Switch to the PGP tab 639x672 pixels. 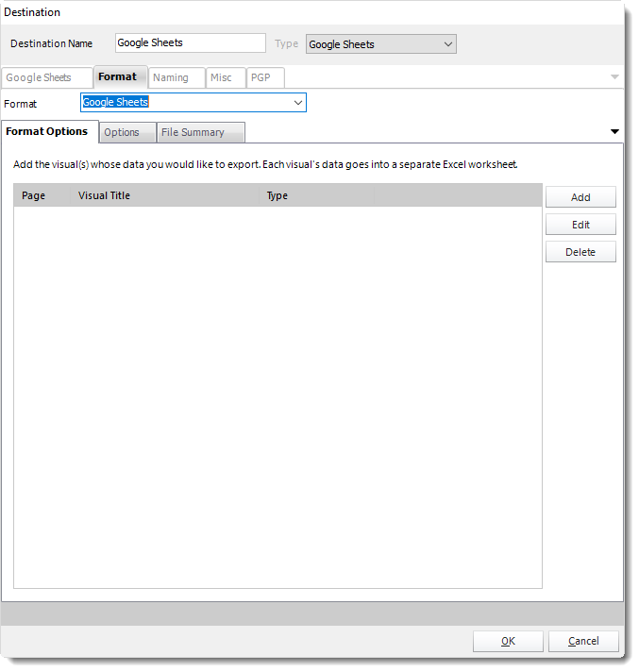pyautogui.click(x=265, y=77)
